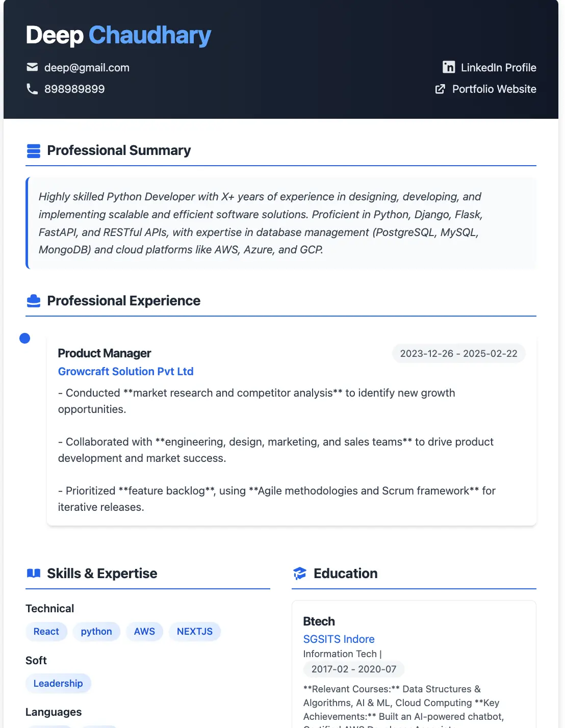Click the external link portfolio icon

[440, 89]
